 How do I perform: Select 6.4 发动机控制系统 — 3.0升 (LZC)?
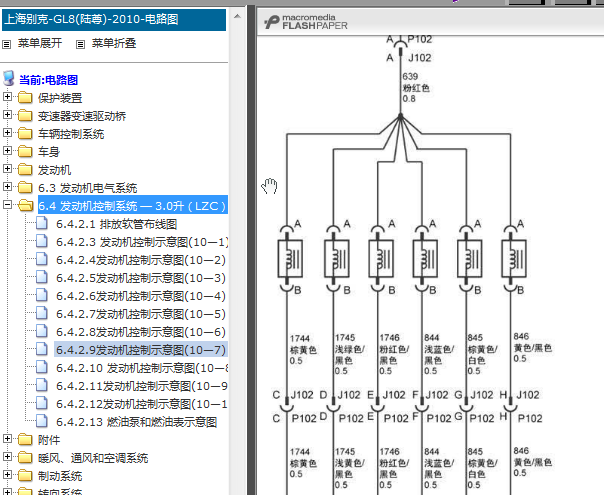(133, 206)
